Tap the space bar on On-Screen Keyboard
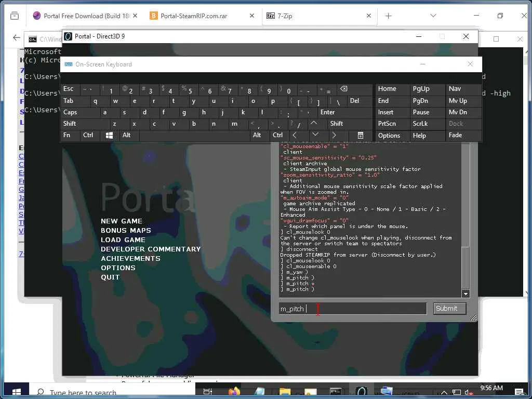The width and height of the screenshot is (532, 399). (x=194, y=136)
